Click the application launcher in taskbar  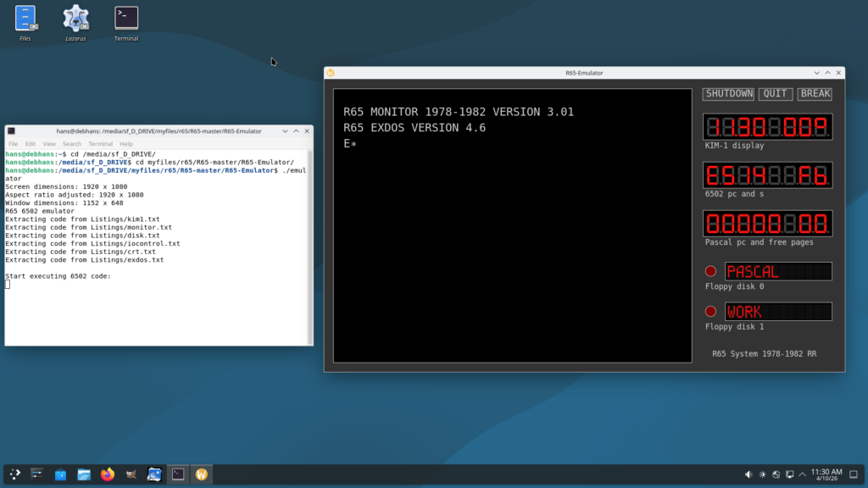tap(15, 474)
